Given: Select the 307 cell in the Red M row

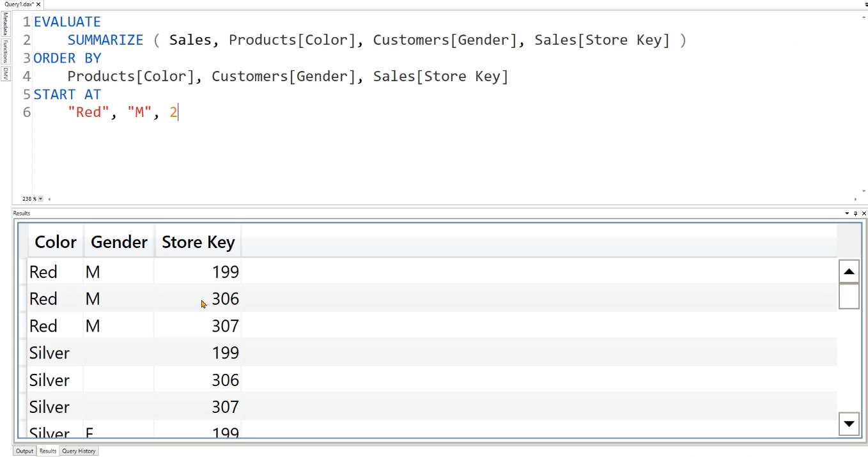Looking at the screenshot, I should tap(198, 326).
